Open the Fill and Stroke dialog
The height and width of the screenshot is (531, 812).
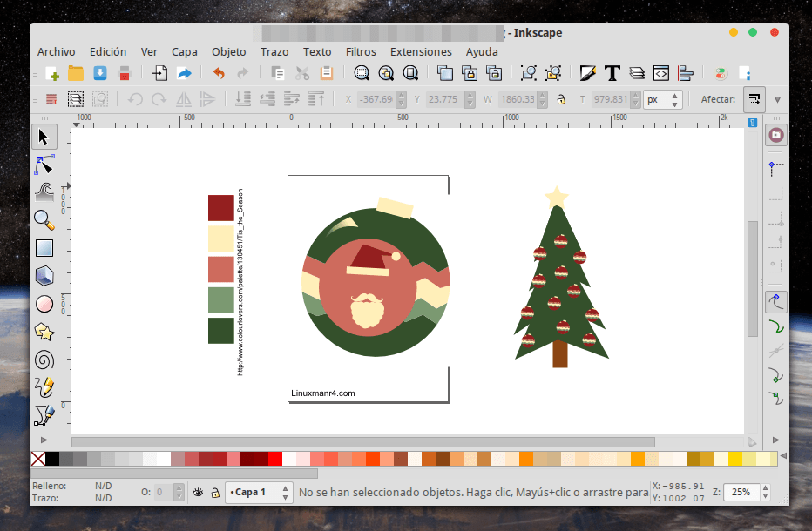(588, 73)
